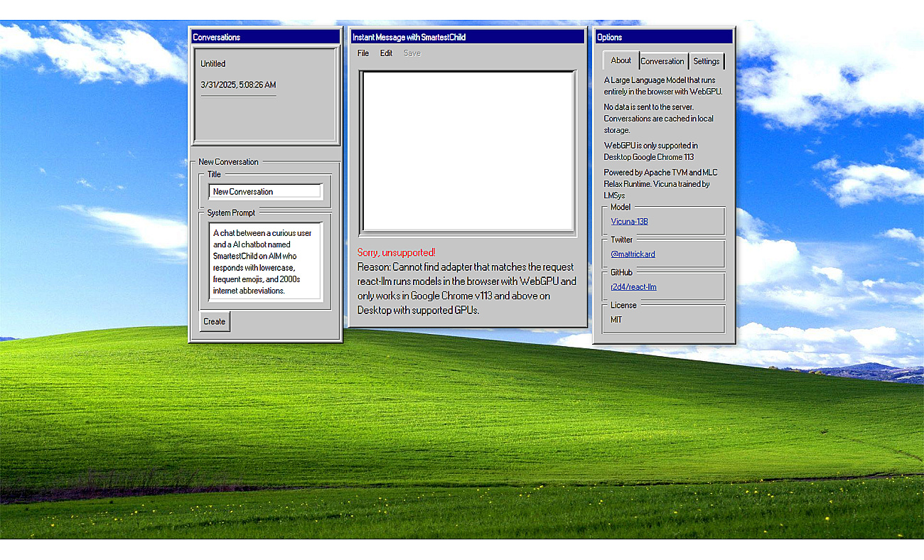Click the MIT license text

pos(616,320)
